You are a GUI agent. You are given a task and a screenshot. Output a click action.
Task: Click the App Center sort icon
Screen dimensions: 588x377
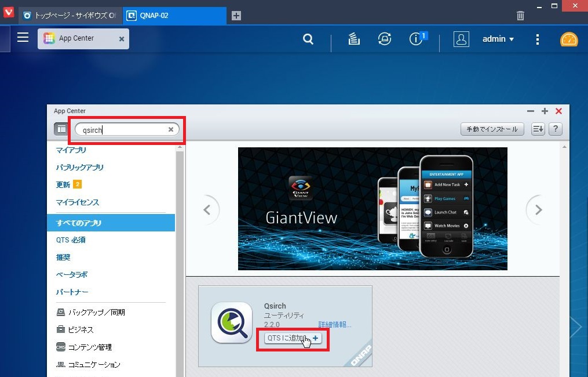coord(538,129)
